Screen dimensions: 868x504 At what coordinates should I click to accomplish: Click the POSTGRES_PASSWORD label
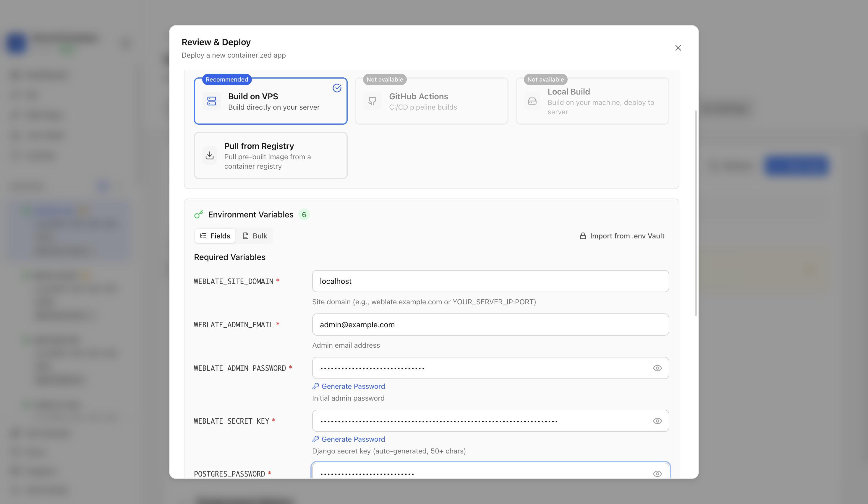coord(229,474)
